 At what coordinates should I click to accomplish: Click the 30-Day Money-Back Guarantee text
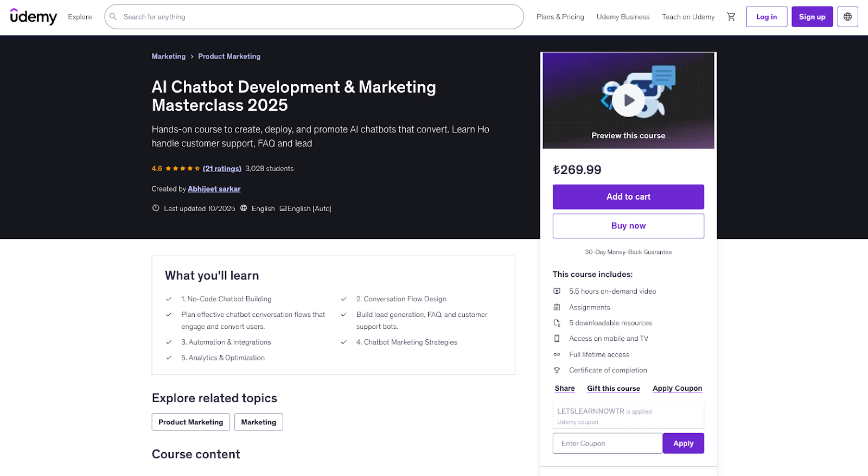click(x=628, y=252)
